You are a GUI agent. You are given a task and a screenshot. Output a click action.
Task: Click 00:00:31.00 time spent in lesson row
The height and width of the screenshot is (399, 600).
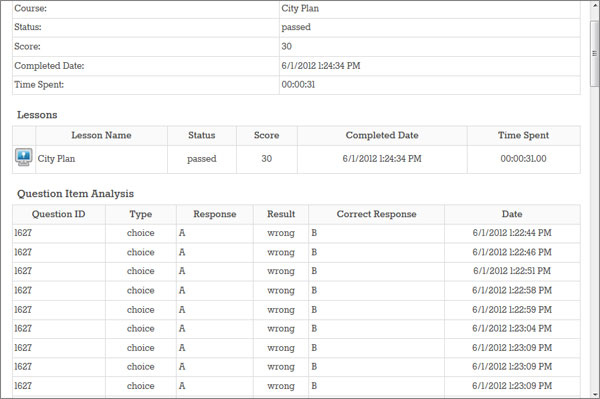coord(523,159)
